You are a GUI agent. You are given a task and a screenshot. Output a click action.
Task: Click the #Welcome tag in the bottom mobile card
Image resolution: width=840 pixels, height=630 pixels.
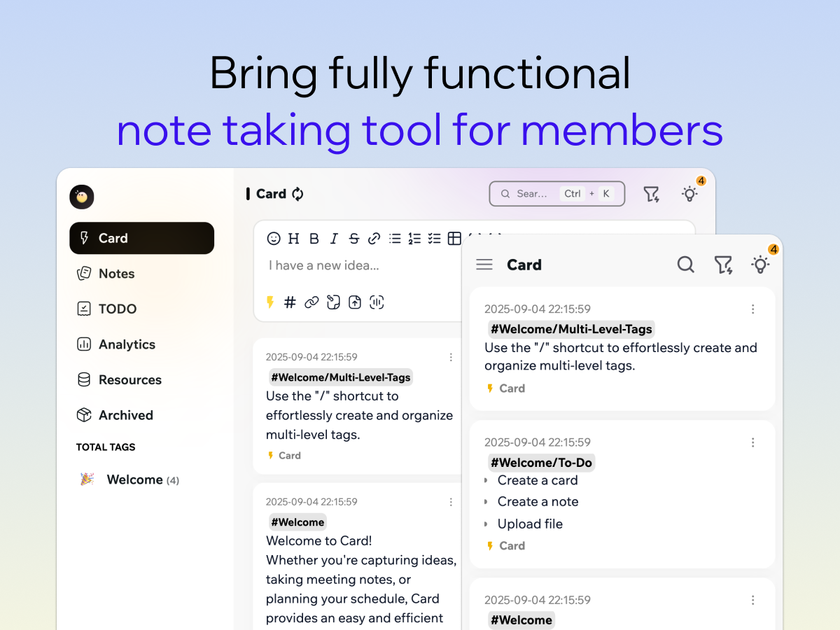pyautogui.click(x=521, y=620)
